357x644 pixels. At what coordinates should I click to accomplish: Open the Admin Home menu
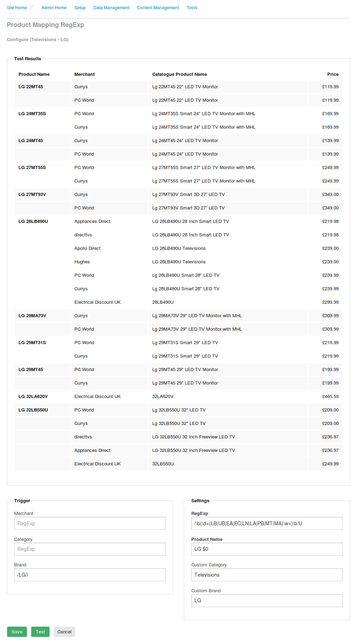pos(54,8)
